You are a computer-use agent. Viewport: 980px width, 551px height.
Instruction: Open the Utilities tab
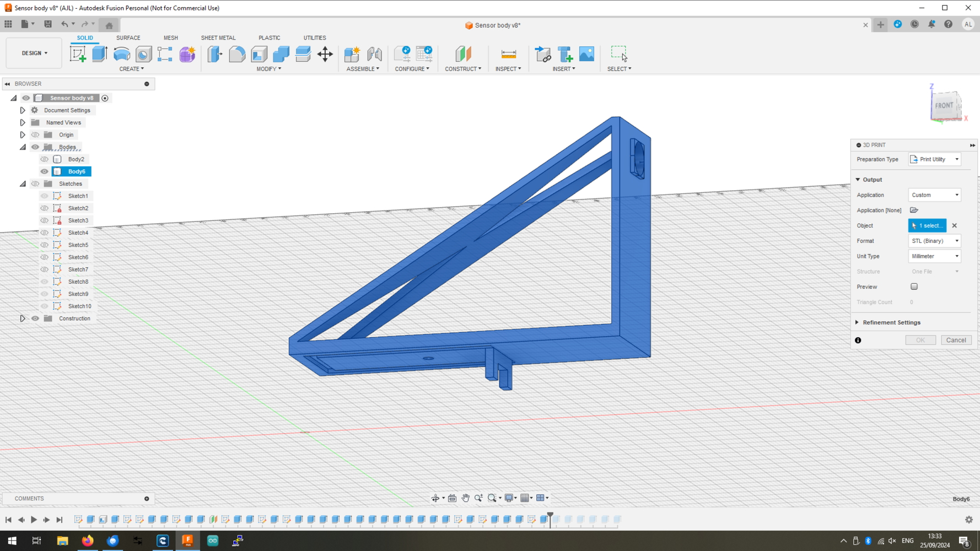[x=315, y=38]
